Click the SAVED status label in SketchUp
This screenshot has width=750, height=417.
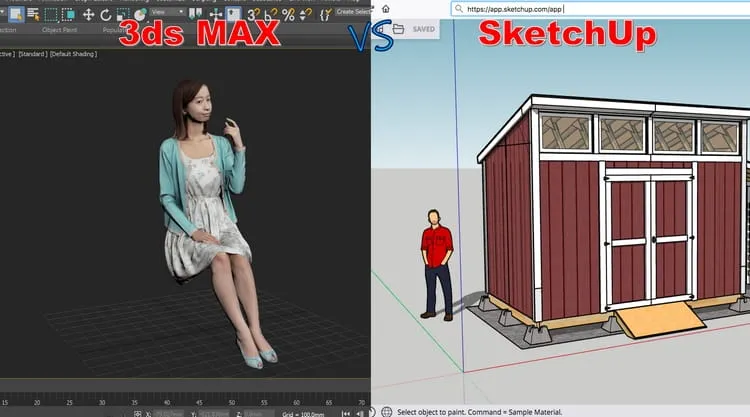point(424,29)
